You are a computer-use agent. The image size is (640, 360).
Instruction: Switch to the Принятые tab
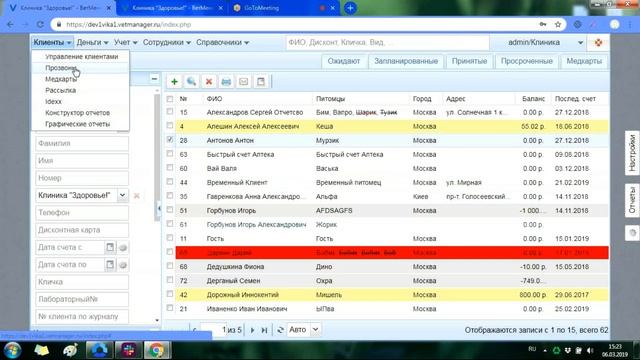click(469, 61)
